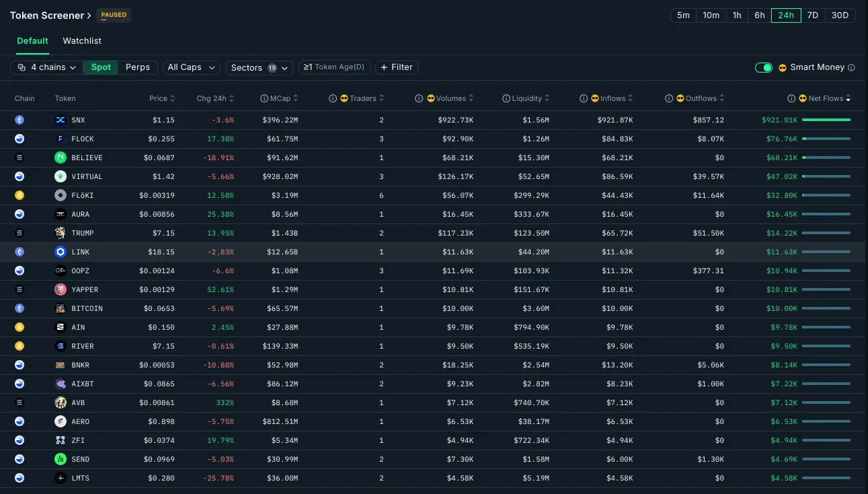Click the BELIEVE net flows bar
The image size is (868, 494).
pos(826,157)
